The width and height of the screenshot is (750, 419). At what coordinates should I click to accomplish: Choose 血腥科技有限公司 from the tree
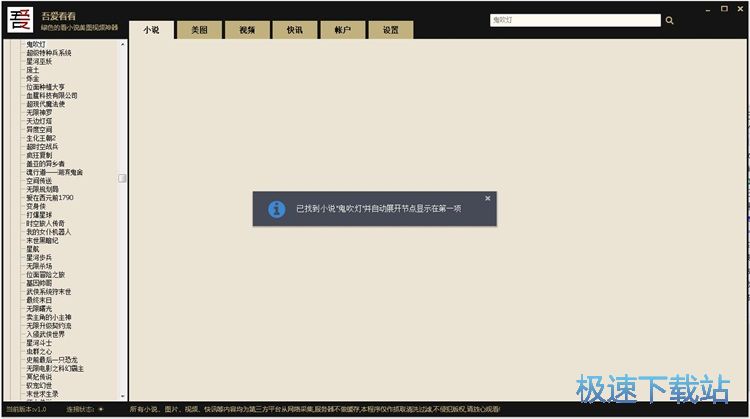(x=52, y=95)
